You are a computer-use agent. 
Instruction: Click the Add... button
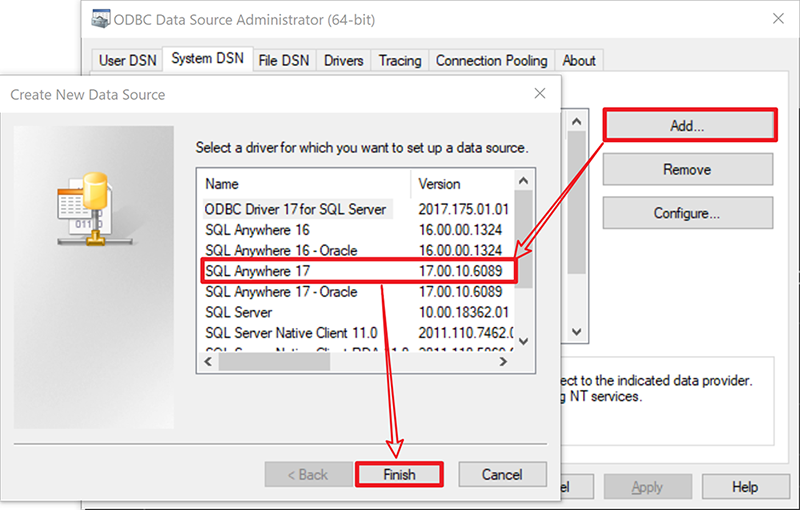[x=688, y=125]
